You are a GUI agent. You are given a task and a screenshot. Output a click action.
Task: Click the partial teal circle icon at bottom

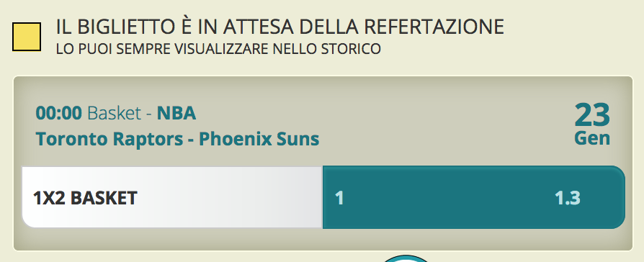[x=406, y=258]
